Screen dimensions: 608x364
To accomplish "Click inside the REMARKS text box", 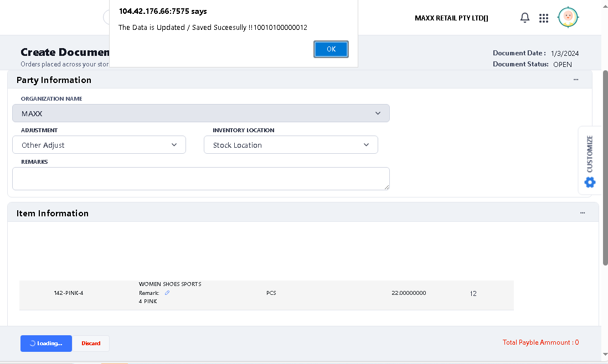I will tap(200, 178).
